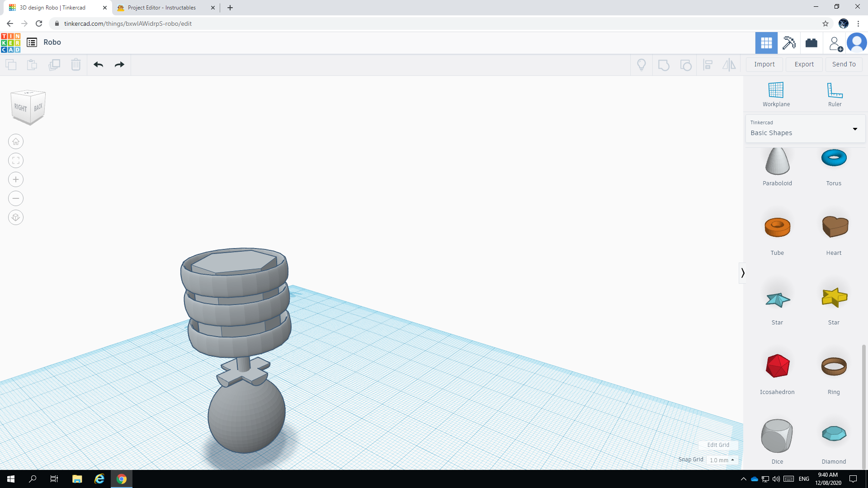Screen dimensions: 868x488
Task: Click the Edit Grid button
Action: point(718,445)
